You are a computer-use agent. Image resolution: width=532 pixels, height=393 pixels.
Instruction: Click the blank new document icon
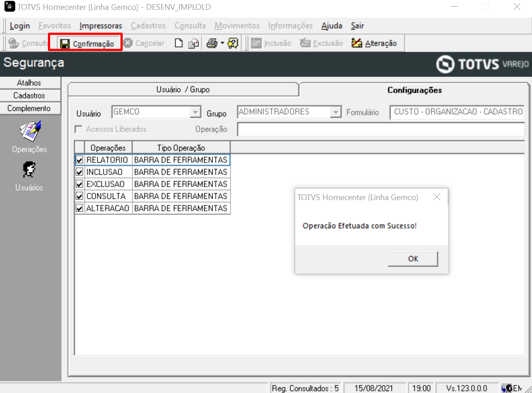(179, 43)
